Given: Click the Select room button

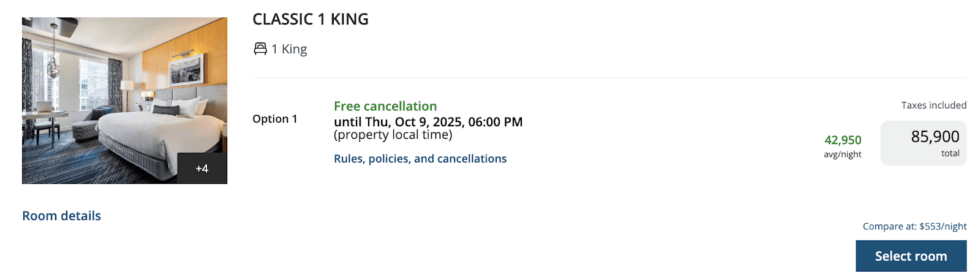Looking at the screenshot, I should 911,256.
